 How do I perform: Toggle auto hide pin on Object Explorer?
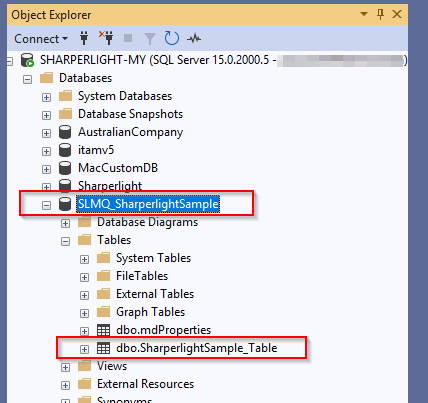tap(380, 14)
